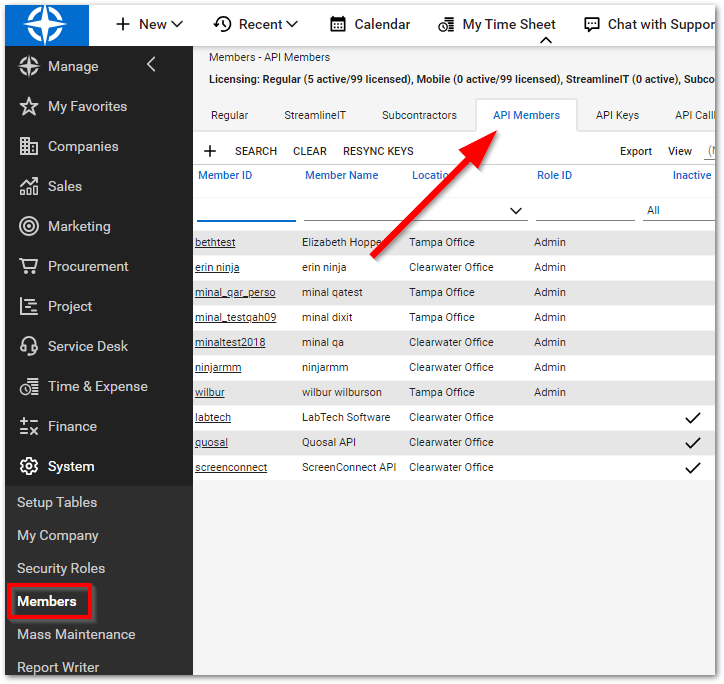
Task: Switch to the API Keys tab
Action: (x=617, y=115)
